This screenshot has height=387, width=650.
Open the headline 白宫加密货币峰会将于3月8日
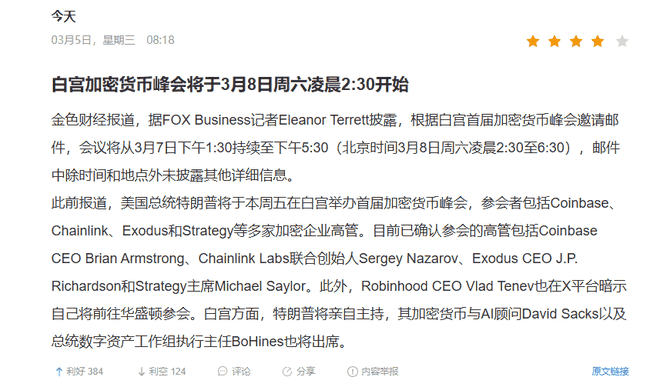coord(230,85)
